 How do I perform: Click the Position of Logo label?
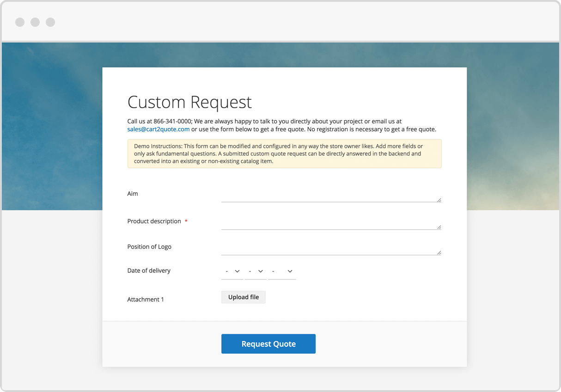tap(149, 247)
